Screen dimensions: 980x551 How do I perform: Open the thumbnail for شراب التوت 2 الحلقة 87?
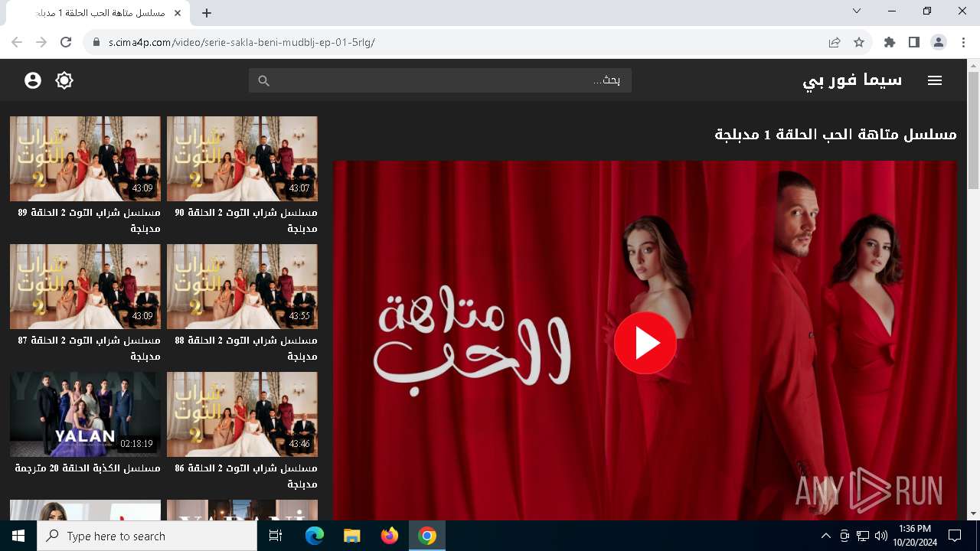pos(85,286)
